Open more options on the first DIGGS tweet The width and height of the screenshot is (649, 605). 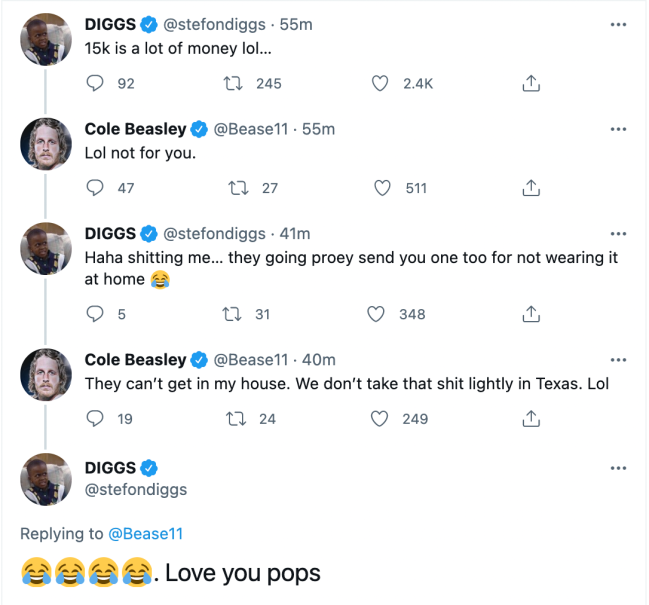point(618,25)
